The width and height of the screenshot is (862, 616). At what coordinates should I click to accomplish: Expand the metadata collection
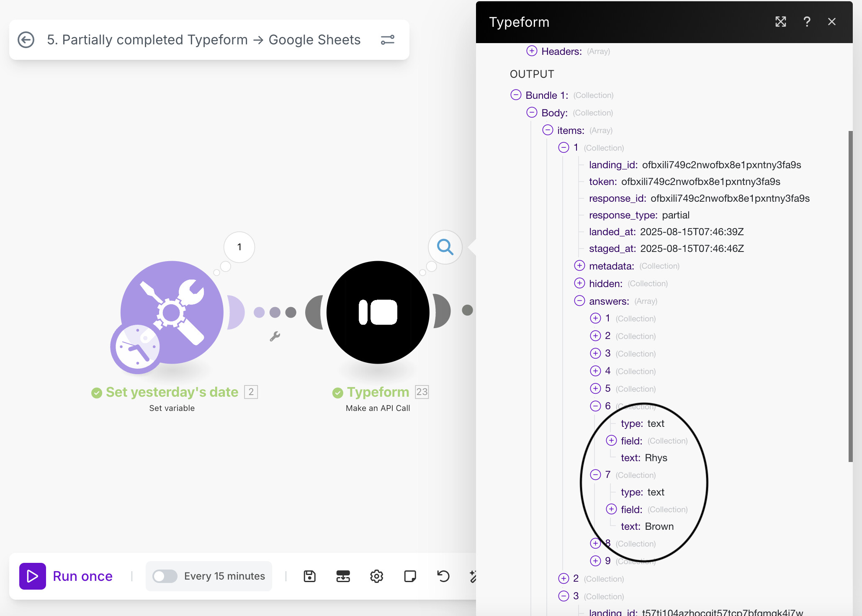coord(579,265)
